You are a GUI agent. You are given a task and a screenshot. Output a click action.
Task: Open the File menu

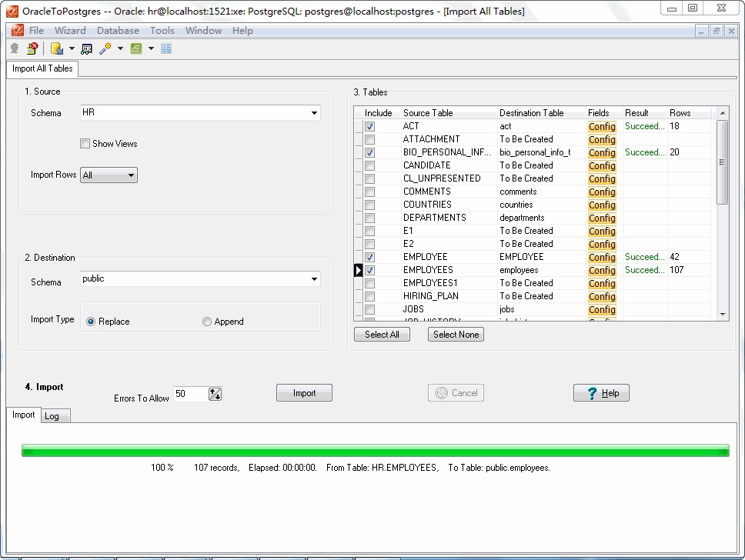click(x=37, y=31)
